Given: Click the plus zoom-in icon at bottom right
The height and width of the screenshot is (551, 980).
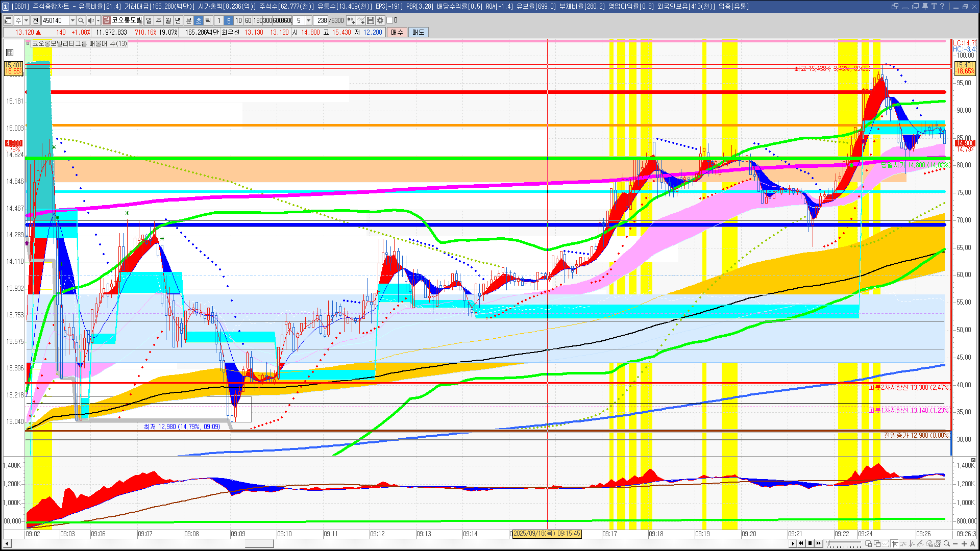Looking at the screenshot, I should pyautogui.click(x=964, y=544).
